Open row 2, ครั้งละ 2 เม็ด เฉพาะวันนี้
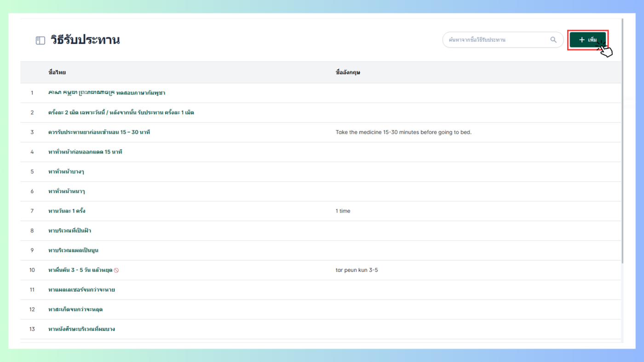 (121, 113)
